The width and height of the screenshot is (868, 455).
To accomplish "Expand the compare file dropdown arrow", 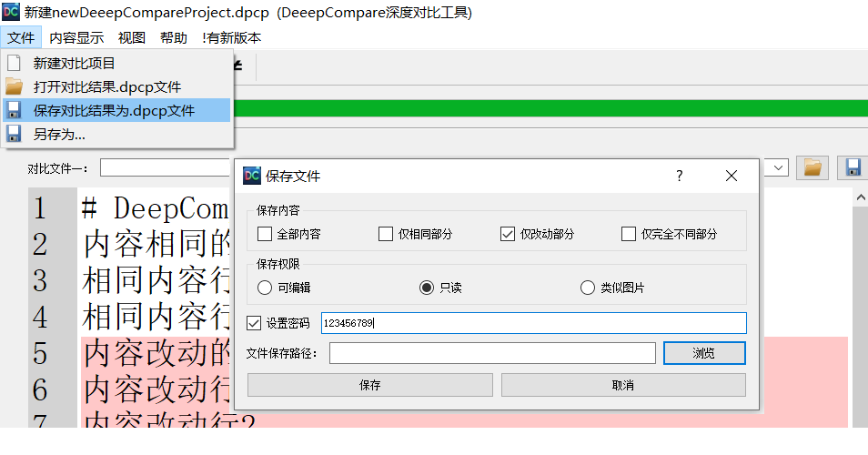I will (779, 167).
